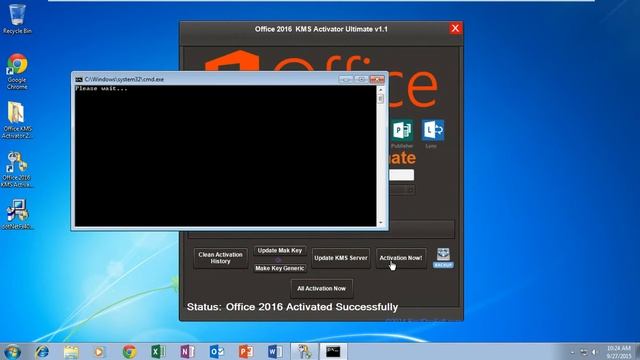The height and width of the screenshot is (360, 640).
Task: Open the Windows Start menu
Action: point(12,352)
